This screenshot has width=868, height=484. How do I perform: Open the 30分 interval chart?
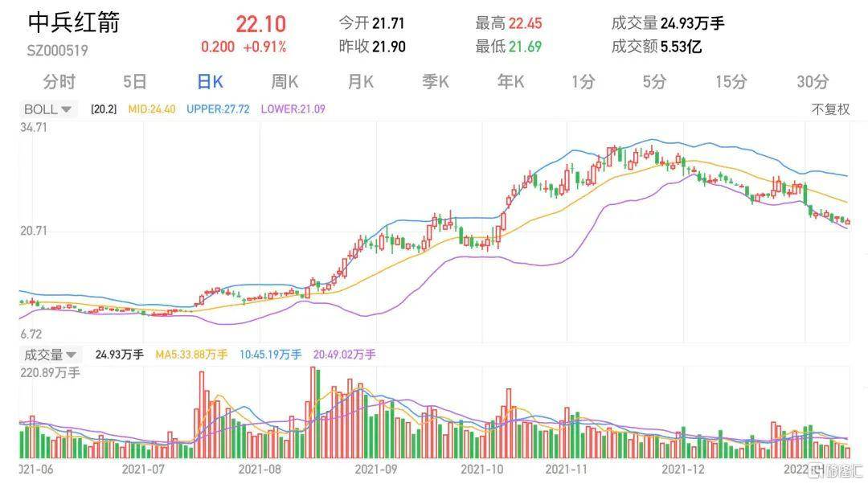[x=813, y=81]
